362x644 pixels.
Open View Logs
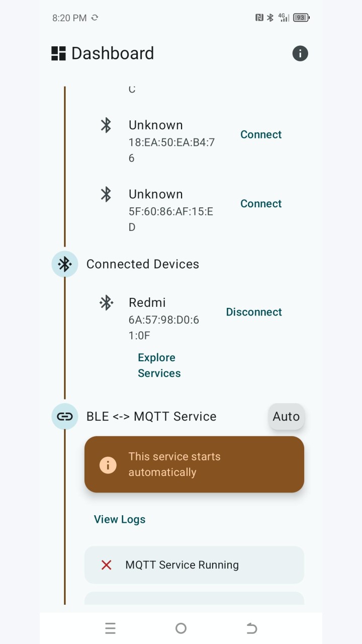120,519
